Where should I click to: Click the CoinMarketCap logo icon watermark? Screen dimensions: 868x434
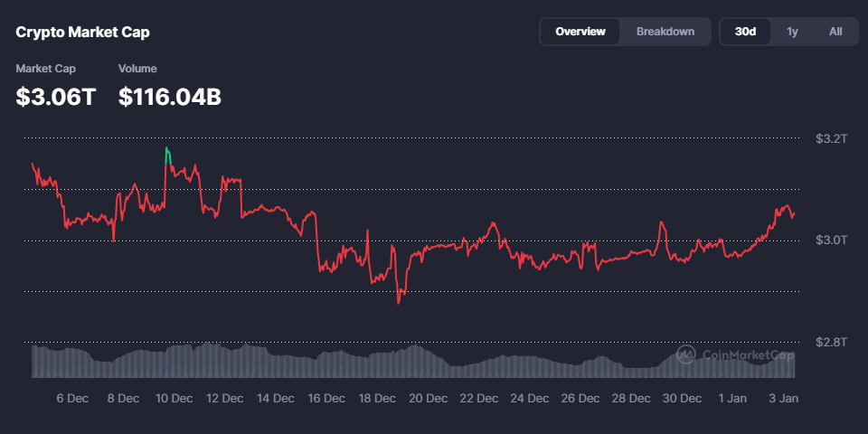[x=685, y=354]
